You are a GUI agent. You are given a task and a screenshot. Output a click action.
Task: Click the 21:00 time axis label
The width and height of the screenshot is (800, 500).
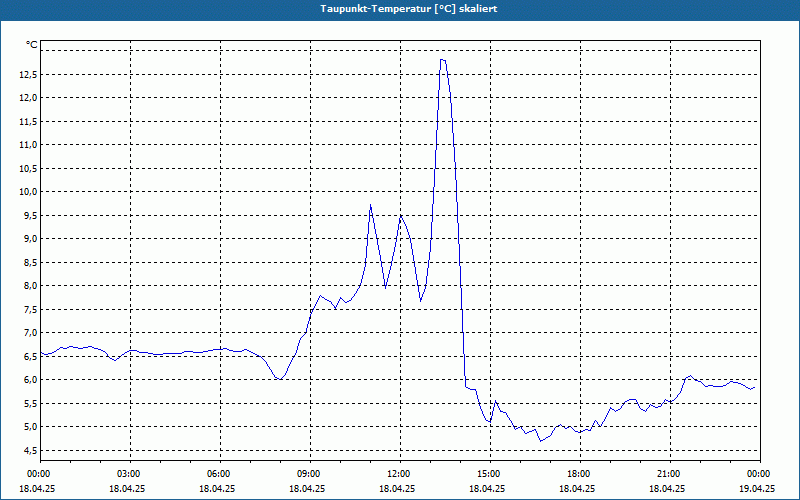[670, 474]
